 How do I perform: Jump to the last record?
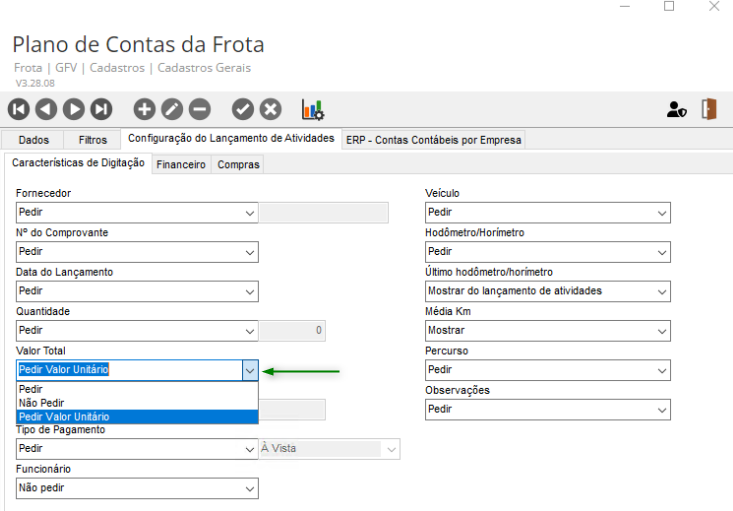coord(101,109)
